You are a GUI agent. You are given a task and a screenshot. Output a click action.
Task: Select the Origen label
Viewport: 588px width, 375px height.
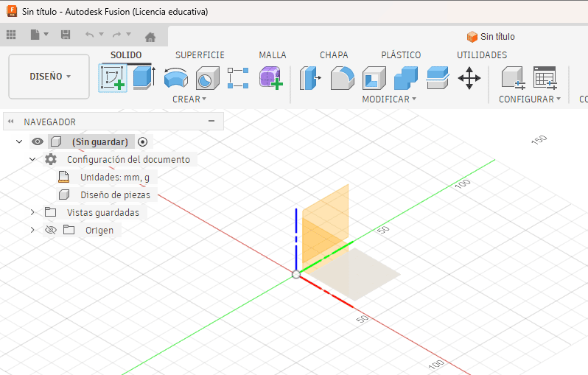click(99, 231)
